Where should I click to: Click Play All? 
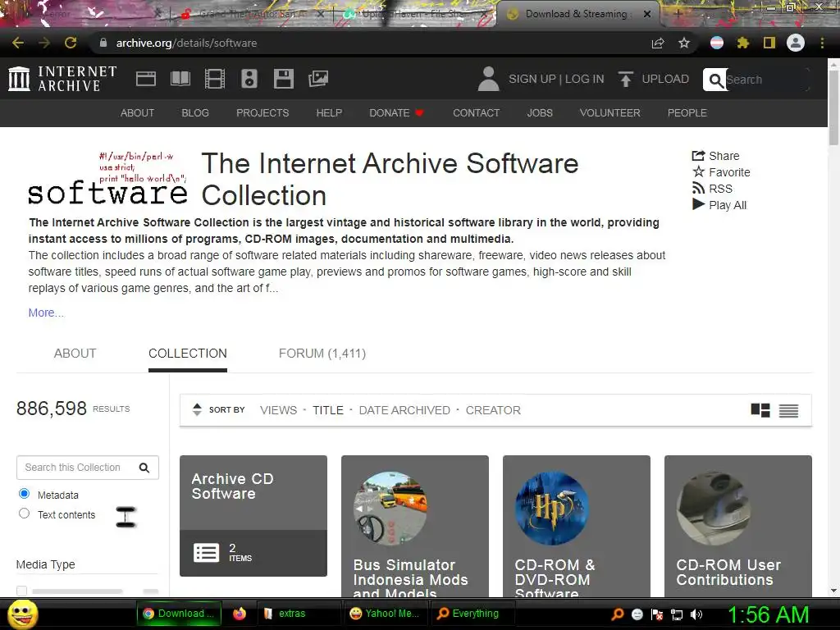pos(719,204)
